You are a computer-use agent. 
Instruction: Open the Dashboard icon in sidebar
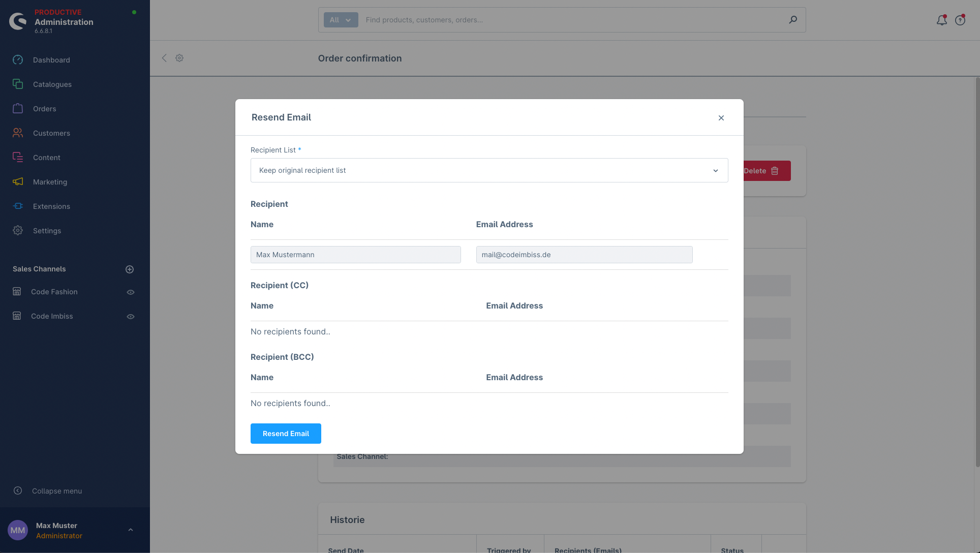pyautogui.click(x=18, y=59)
